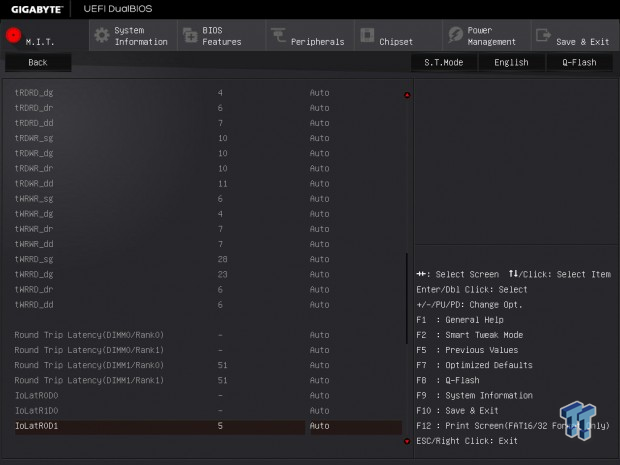Screen dimensions: 620x465
Task: Open Auto option for IoLatR0D0
Action: coord(319,395)
